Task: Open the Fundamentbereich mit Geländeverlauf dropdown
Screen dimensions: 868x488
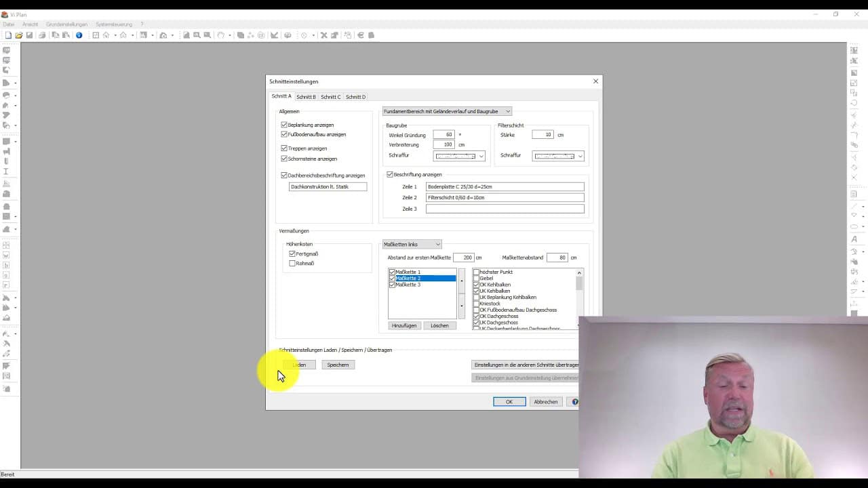Action: (447, 111)
